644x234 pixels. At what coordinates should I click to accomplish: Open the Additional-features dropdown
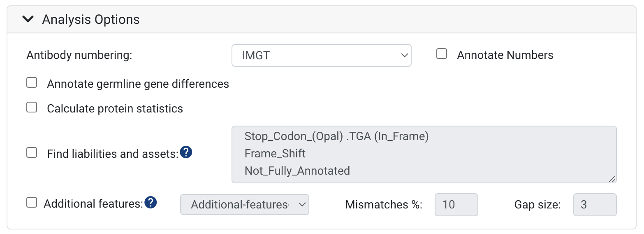click(245, 204)
